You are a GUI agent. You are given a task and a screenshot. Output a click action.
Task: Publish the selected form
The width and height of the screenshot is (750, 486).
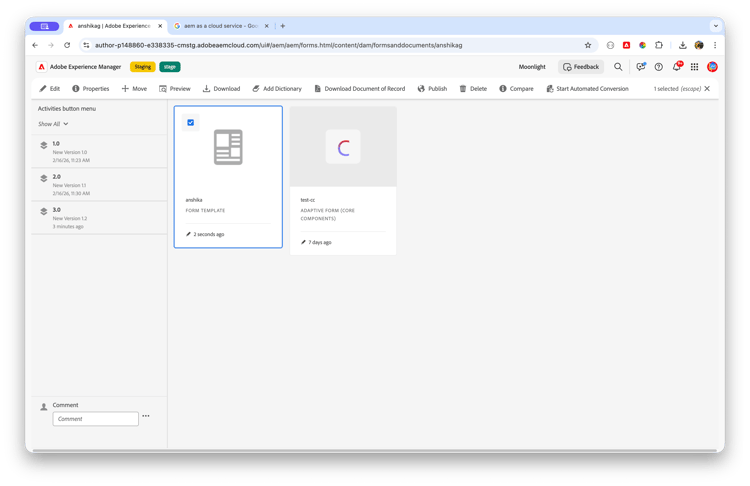432,88
